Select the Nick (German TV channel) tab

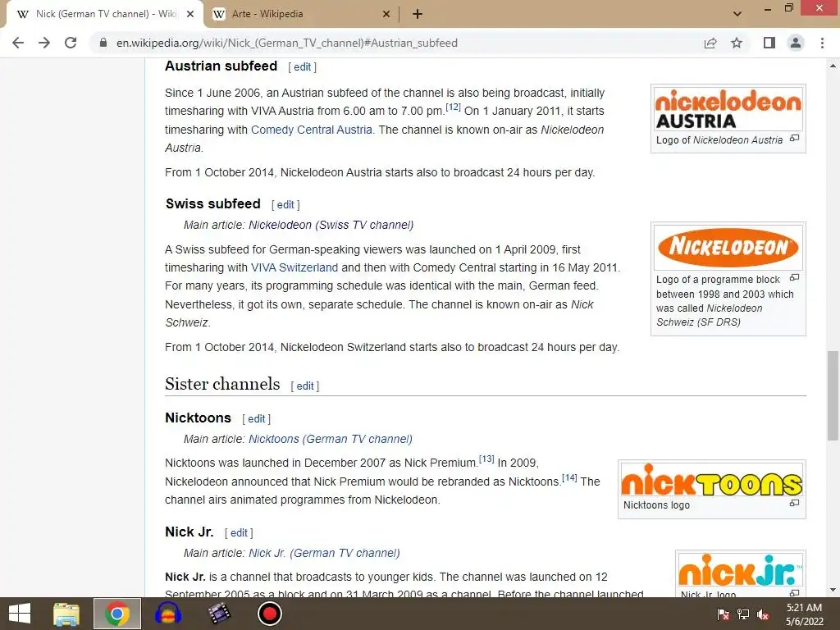pos(105,15)
